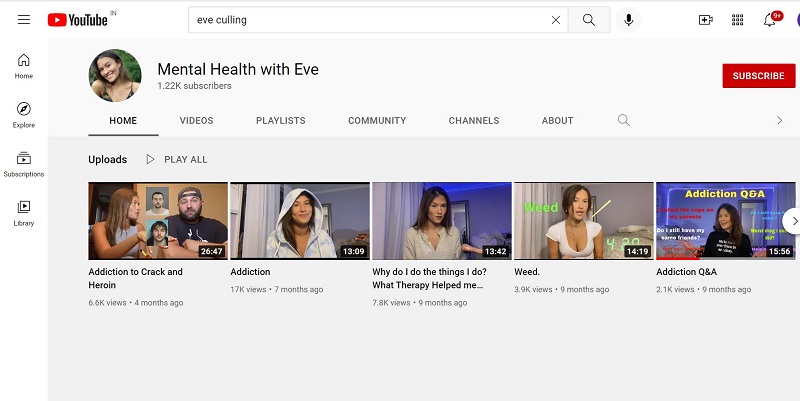
Task: Click the Play All triangle icon
Action: [150, 159]
